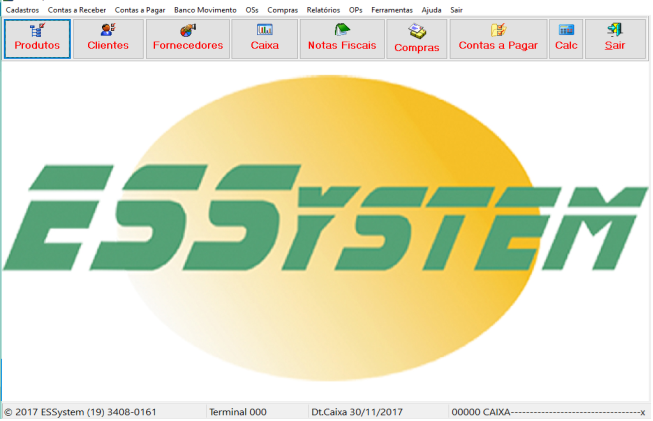Select the OPs menu item

coord(355,9)
